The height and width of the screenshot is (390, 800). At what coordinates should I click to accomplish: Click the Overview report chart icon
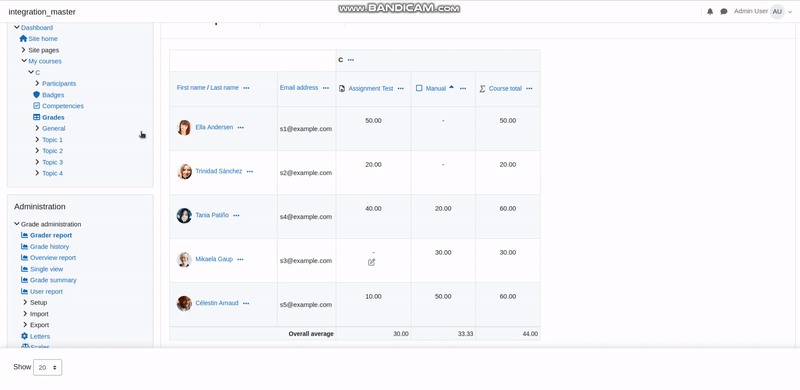click(x=24, y=257)
